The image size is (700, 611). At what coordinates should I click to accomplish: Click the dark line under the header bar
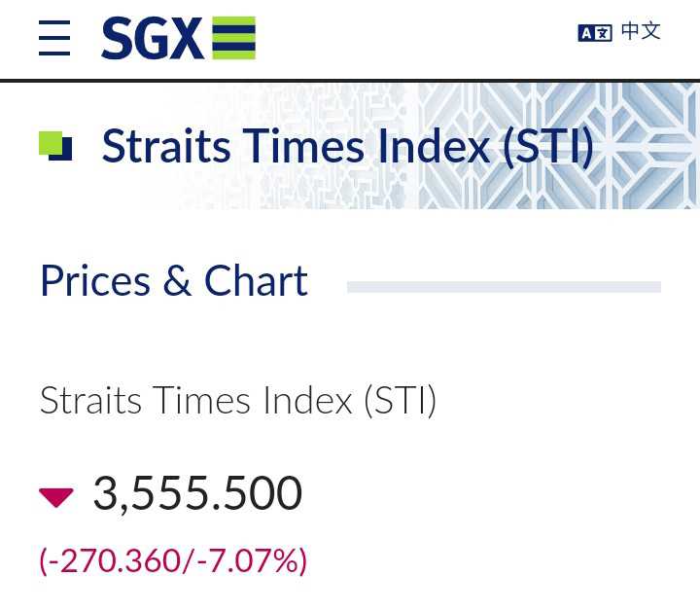point(350,80)
